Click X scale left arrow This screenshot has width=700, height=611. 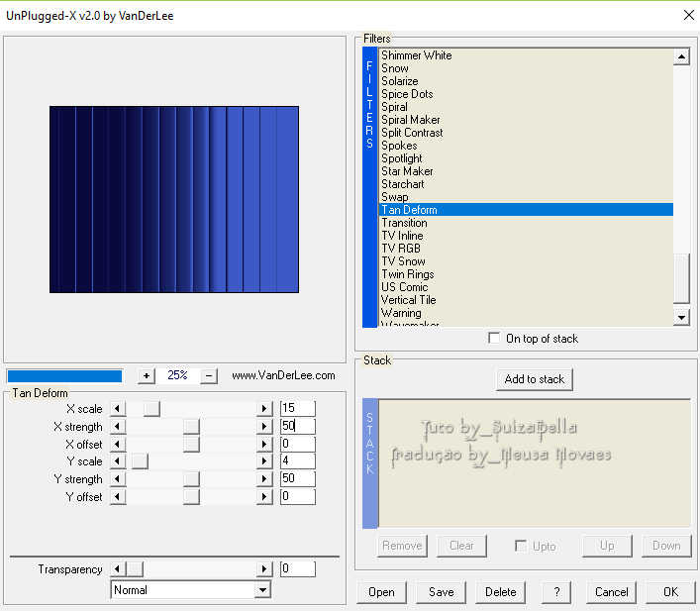[x=118, y=409]
